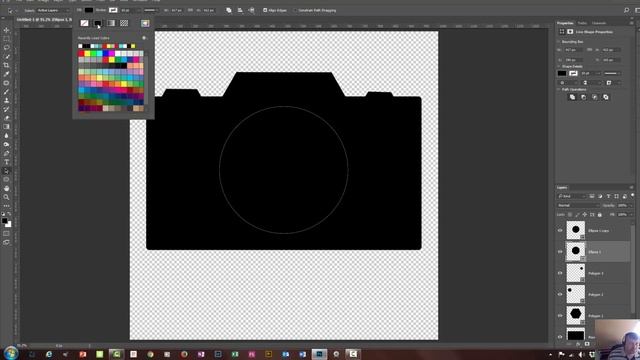Select the Dodge tool
This screenshot has height=360, width=640.
(x=7, y=144)
